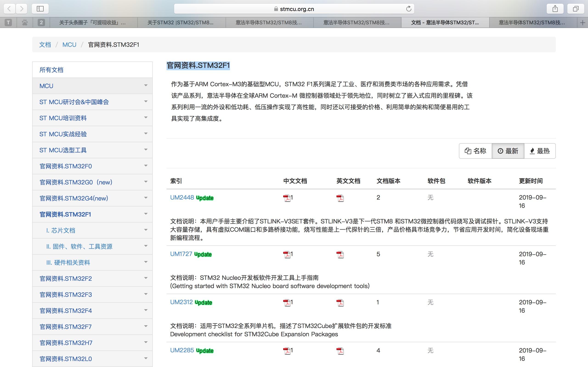588x367 pixels.
Task: Sort documents by 最新
Action: (508, 151)
